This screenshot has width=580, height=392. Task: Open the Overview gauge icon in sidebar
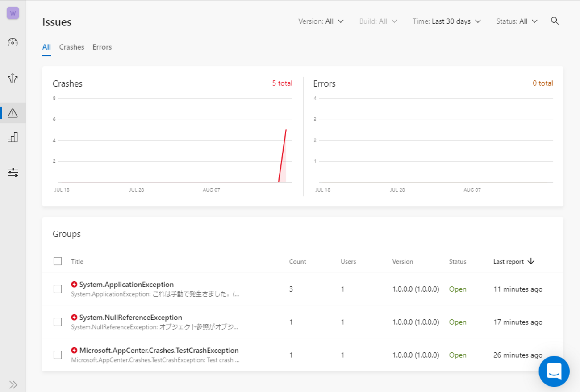click(x=13, y=42)
